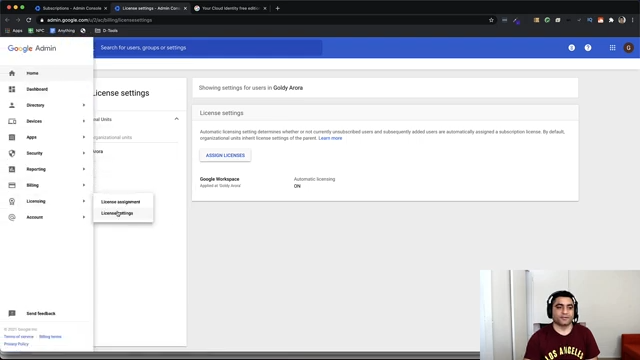Viewport: 640px width, 360px height.
Task: Click the hourglass tasks icon in header
Action: (571, 48)
